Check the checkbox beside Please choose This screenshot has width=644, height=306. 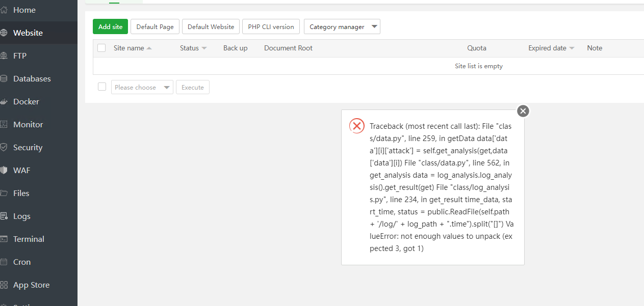coord(102,87)
